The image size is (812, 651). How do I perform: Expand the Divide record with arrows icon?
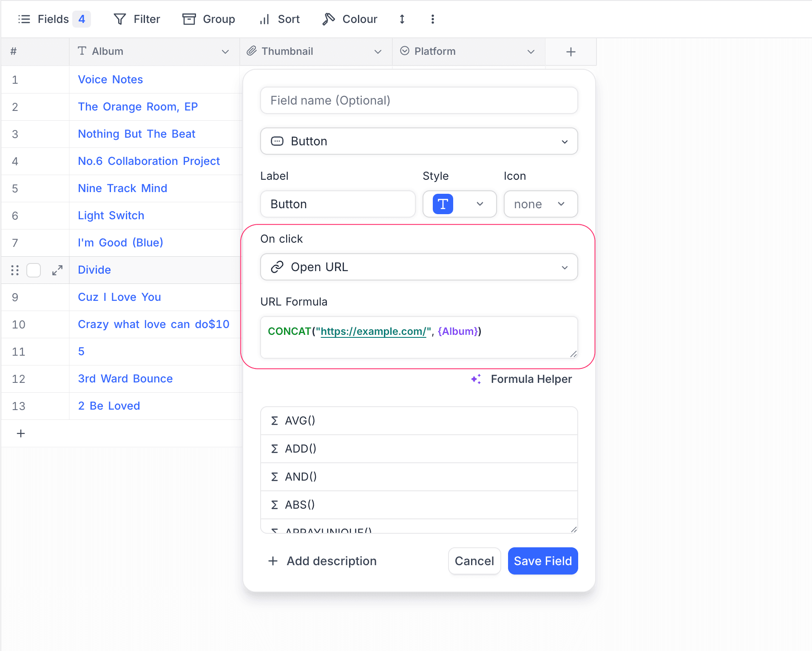pyautogui.click(x=57, y=270)
